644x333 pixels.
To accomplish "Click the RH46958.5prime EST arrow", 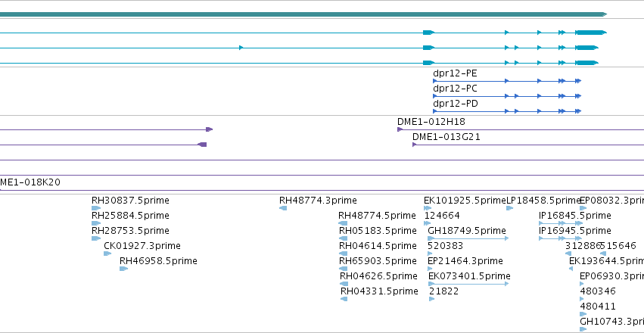I will pos(123,269).
